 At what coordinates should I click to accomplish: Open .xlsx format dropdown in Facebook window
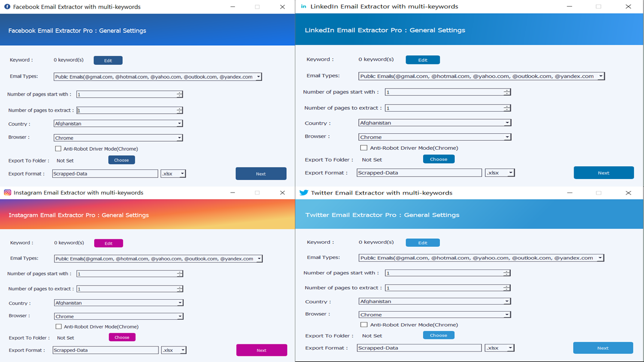(173, 173)
